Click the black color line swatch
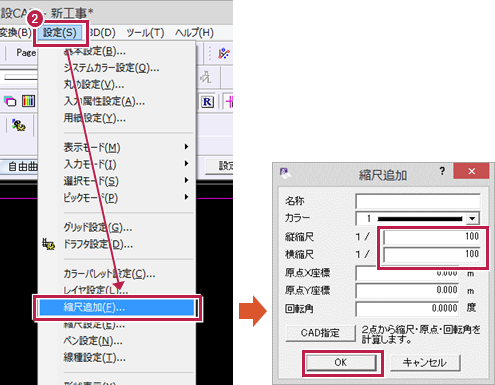This screenshot has width=495, height=385. pyautogui.click(x=420, y=219)
